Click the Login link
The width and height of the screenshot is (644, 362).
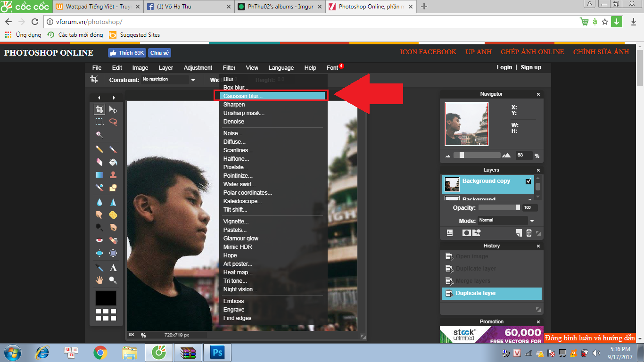[x=504, y=67]
